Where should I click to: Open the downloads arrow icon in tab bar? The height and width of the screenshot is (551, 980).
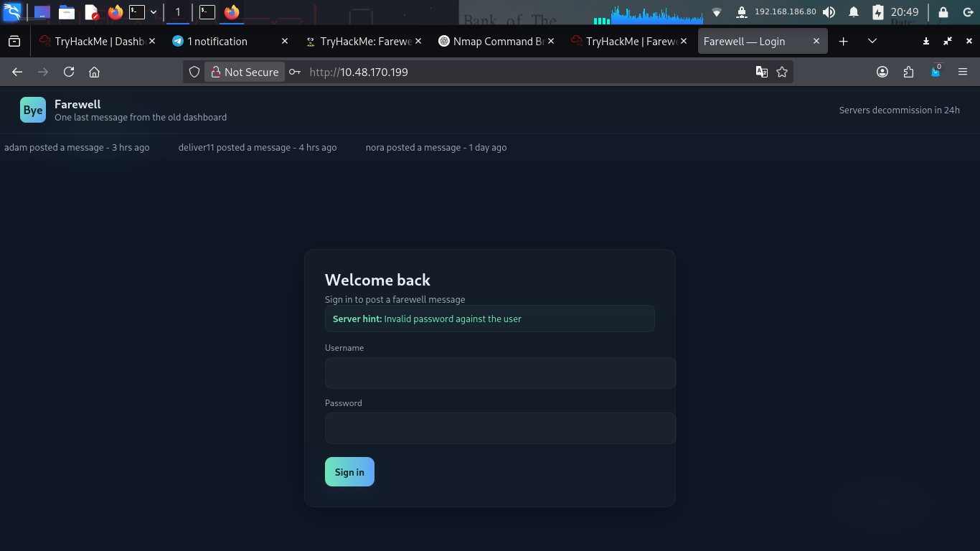[x=926, y=42]
